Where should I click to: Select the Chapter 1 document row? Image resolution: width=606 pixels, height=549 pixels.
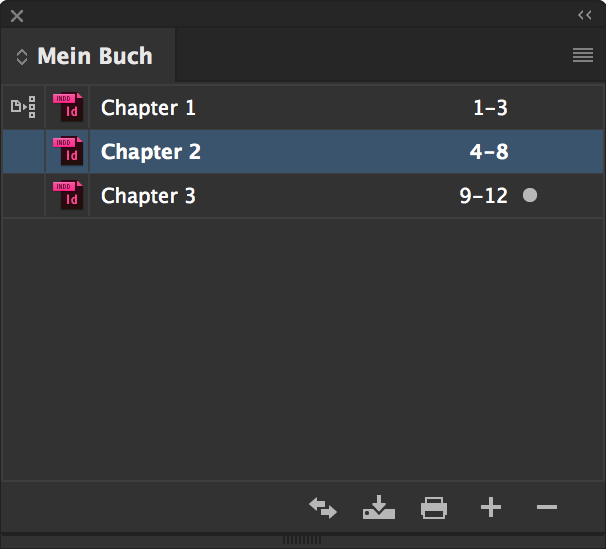[303, 107]
